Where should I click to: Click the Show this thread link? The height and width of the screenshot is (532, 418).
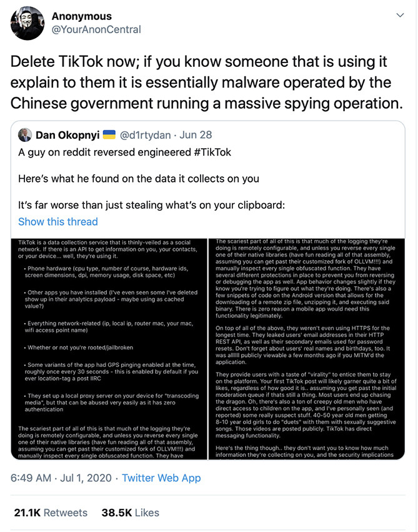pos(58,221)
